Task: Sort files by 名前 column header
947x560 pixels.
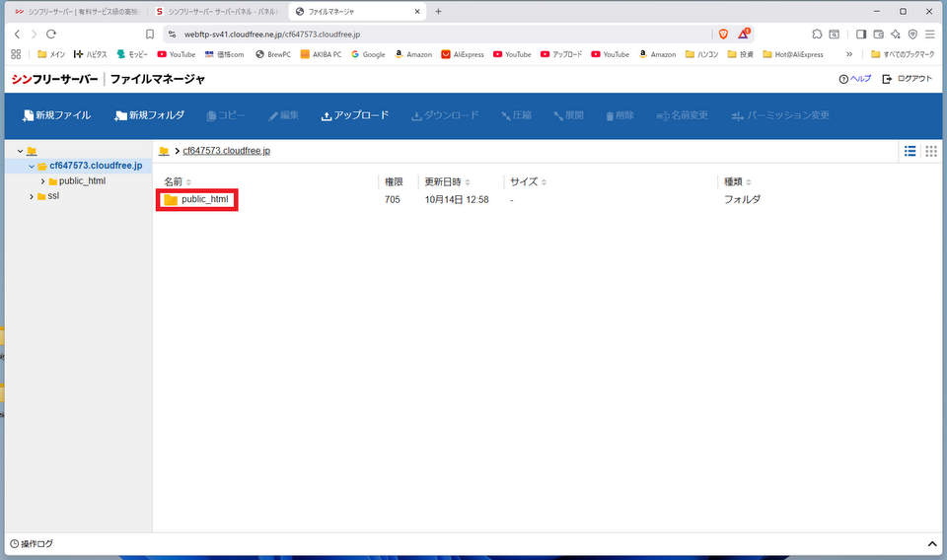Action: [174, 181]
